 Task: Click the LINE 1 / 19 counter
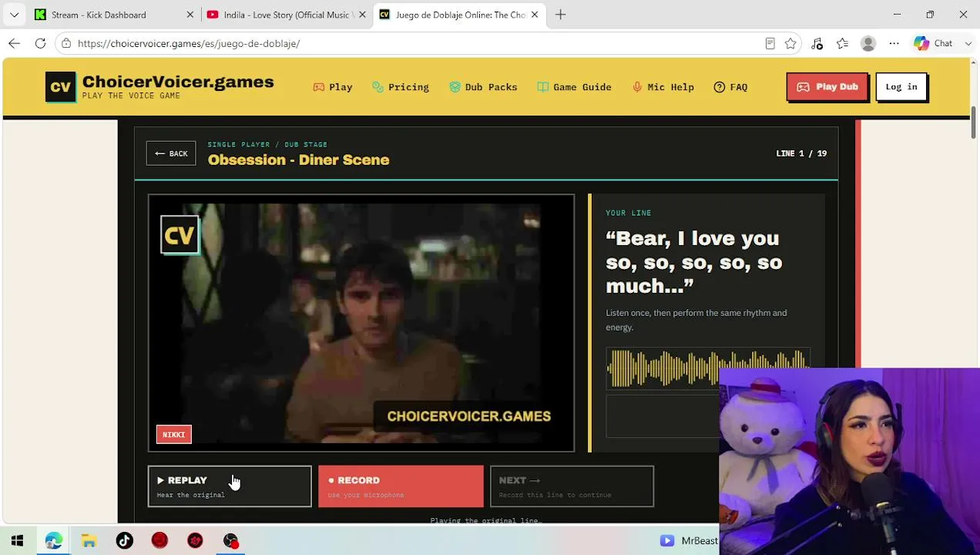801,153
